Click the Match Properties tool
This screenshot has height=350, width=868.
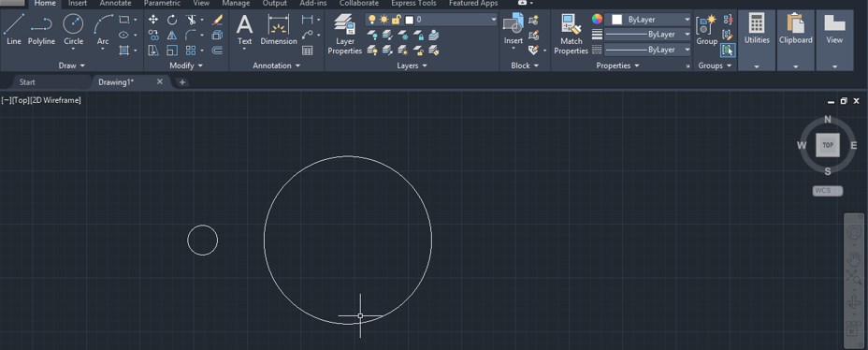coord(571,35)
